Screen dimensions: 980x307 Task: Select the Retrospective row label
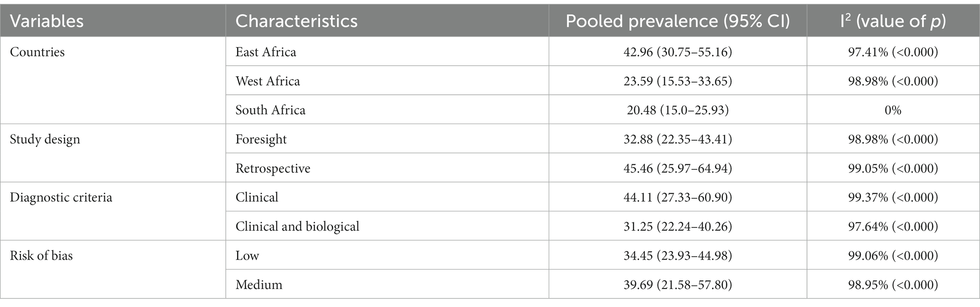[x=273, y=168]
